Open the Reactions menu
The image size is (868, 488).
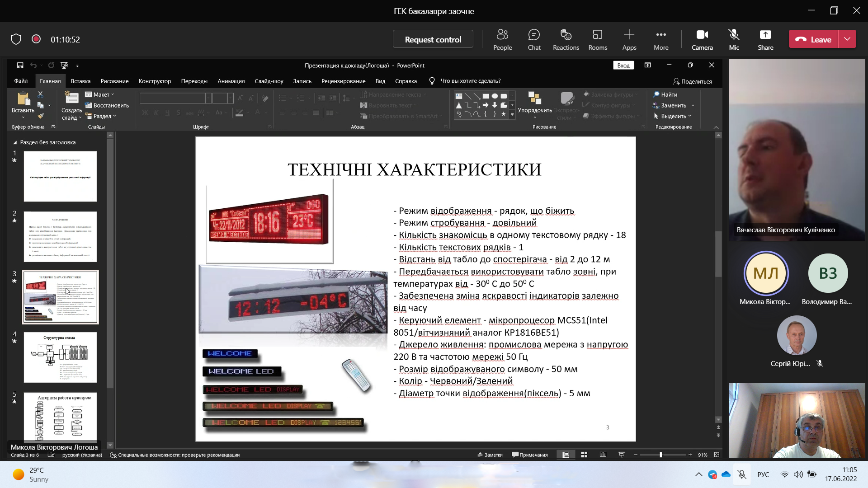click(566, 39)
